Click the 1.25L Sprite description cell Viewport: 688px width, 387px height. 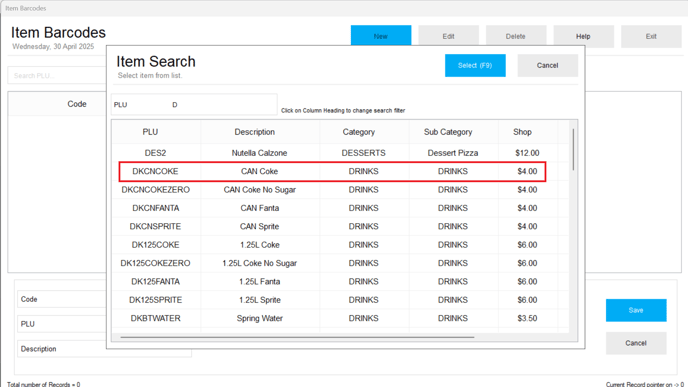coord(259,300)
